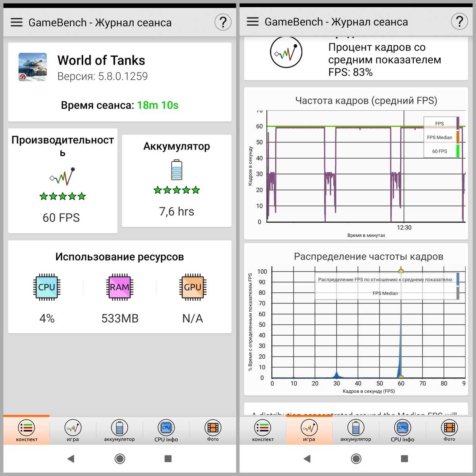
Task: Toggle FPS Median in frame rate legend
Action: coord(440,137)
